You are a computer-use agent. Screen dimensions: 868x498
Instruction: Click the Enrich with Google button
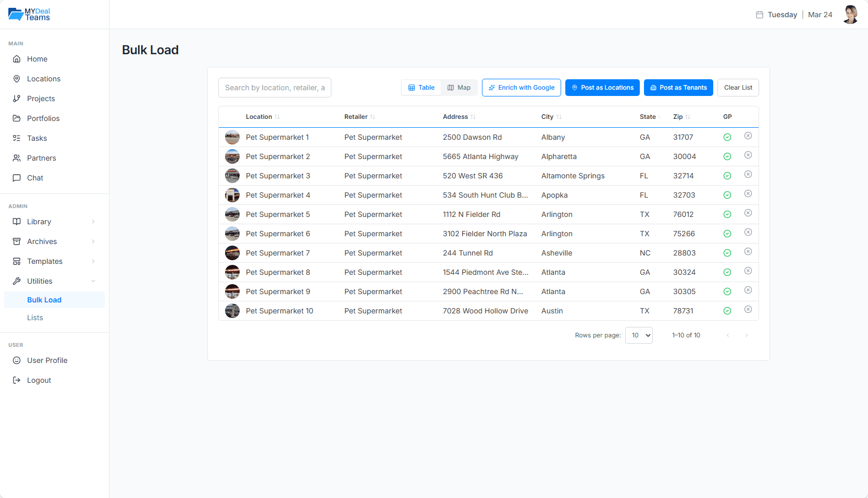pos(521,88)
